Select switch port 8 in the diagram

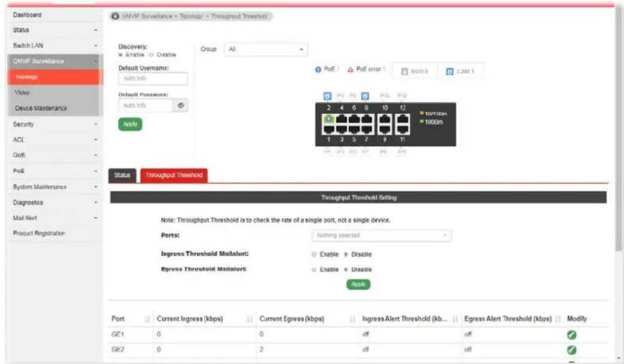point(367,119)
